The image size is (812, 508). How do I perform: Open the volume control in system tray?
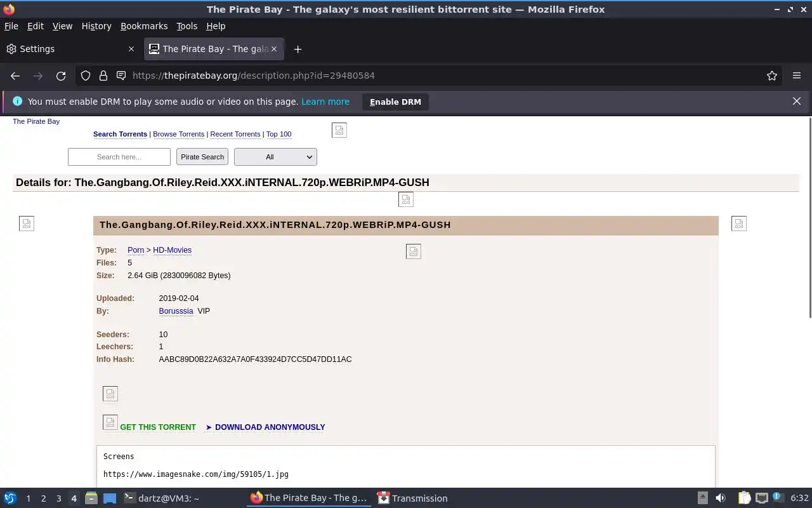[x=720, y=498]
